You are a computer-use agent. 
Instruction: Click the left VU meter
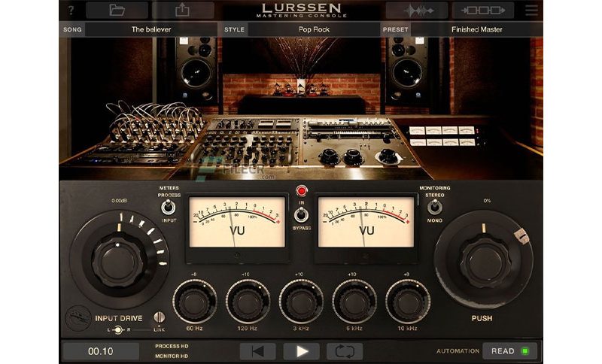click(x=237, y=223)
